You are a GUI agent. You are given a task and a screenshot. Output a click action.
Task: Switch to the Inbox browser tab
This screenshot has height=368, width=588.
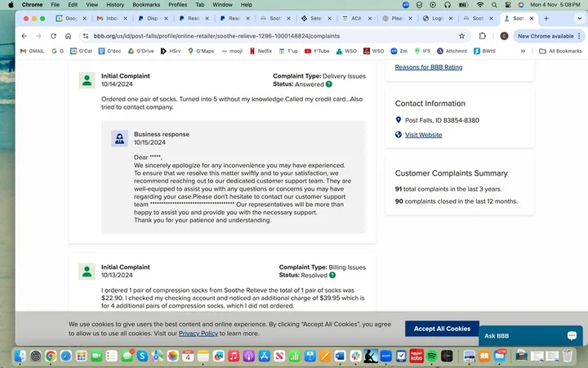pyautogui.click(x=108, y=18)
